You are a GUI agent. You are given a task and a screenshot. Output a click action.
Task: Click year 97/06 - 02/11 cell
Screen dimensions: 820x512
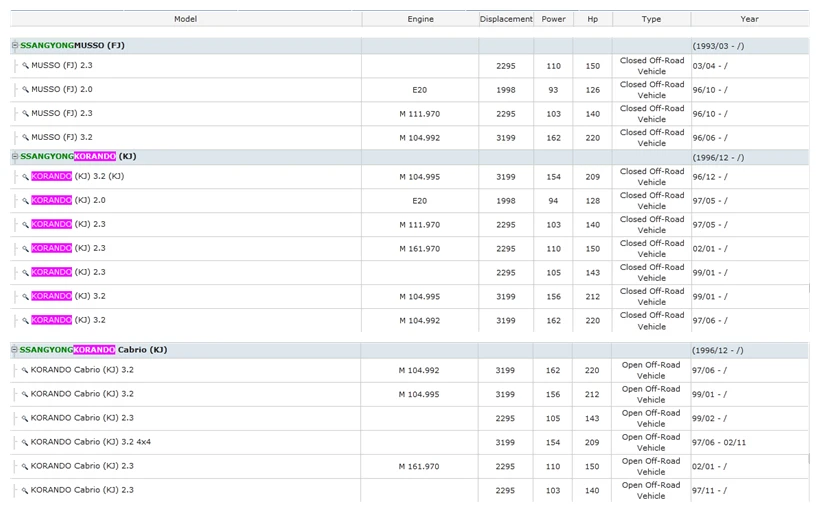pos(719,442)
